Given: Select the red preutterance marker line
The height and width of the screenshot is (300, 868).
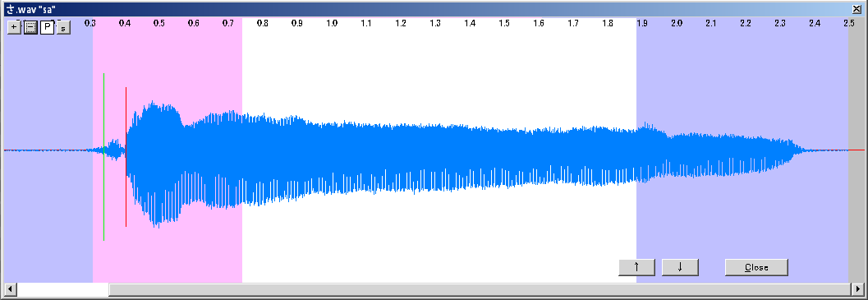Looking at the screenshot, I should [x=126, y=156].
